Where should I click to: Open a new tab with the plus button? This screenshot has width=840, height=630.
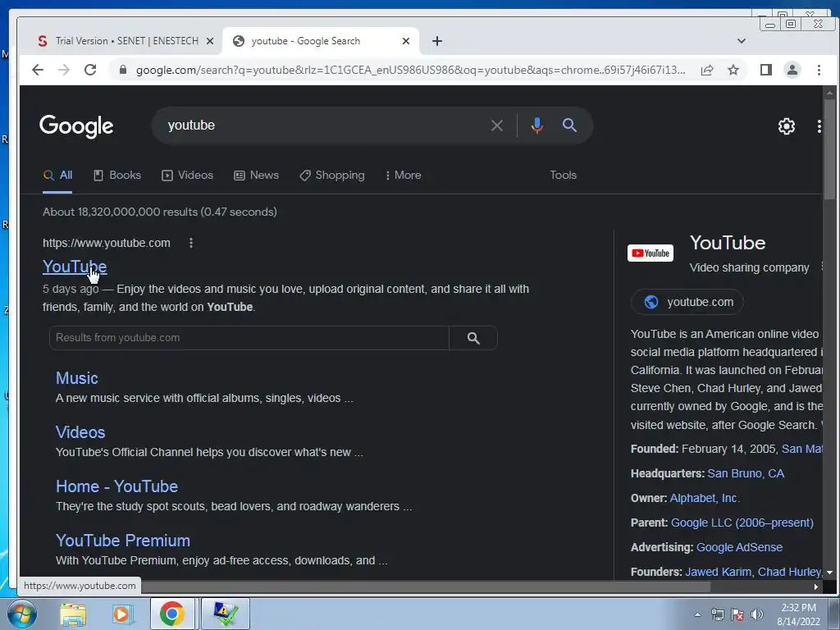pyautogui.click(x=437, y=41)
